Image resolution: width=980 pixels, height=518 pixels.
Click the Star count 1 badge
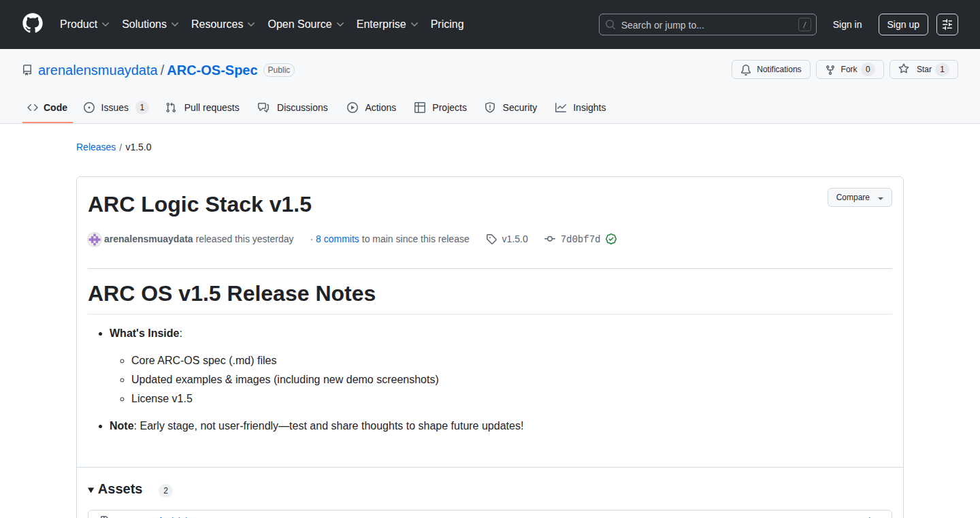942,69
